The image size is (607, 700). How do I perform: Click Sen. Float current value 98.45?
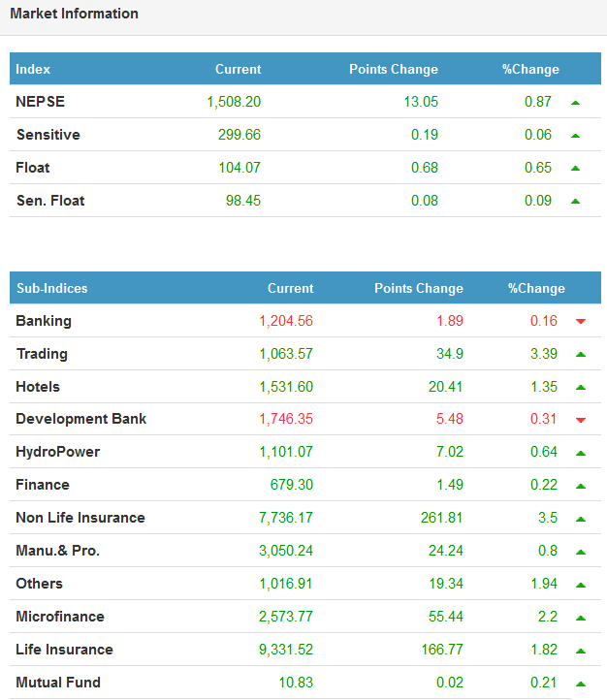pyautogui.click(x=243, y=201)
